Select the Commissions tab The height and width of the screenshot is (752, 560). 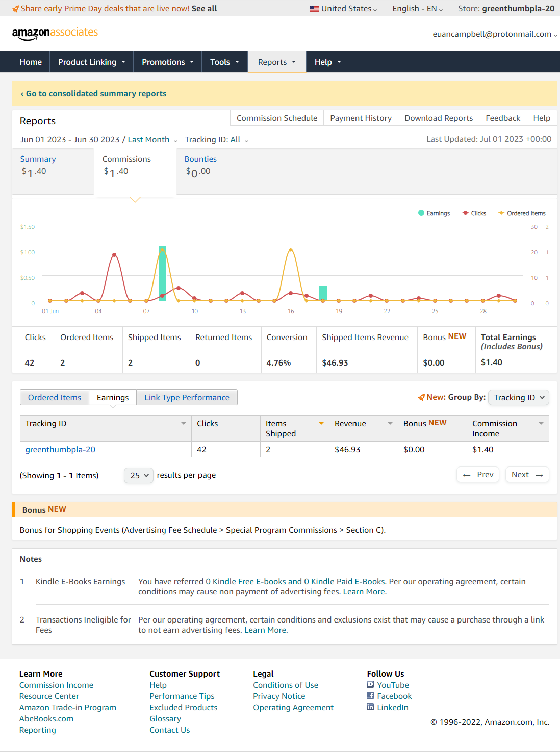[135, 172]
